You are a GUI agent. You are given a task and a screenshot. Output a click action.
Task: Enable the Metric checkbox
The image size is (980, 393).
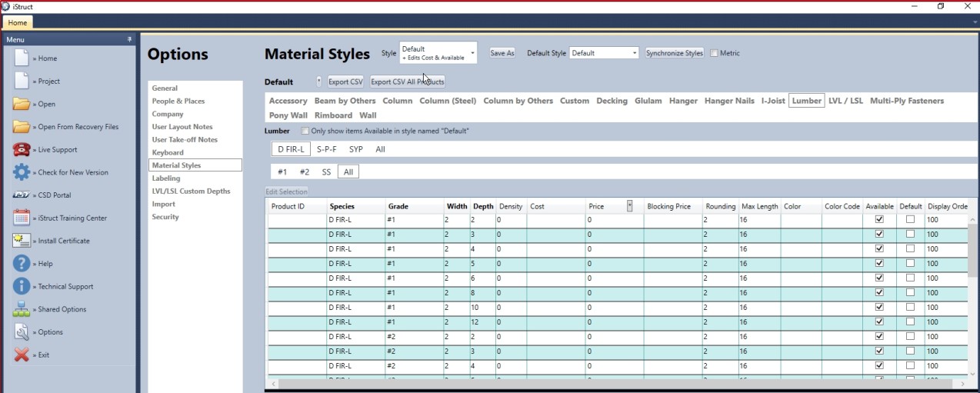[x=715, y=53]
